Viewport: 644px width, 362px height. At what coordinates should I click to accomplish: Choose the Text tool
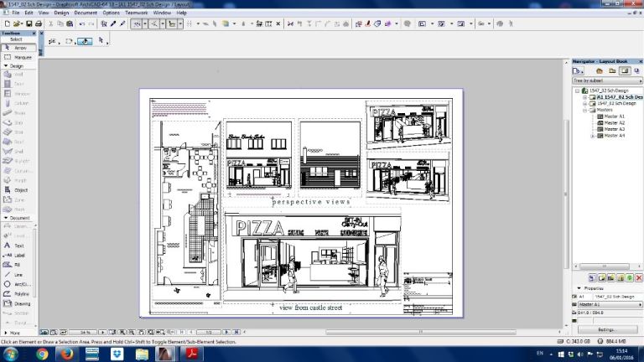(x=18, y=246)
